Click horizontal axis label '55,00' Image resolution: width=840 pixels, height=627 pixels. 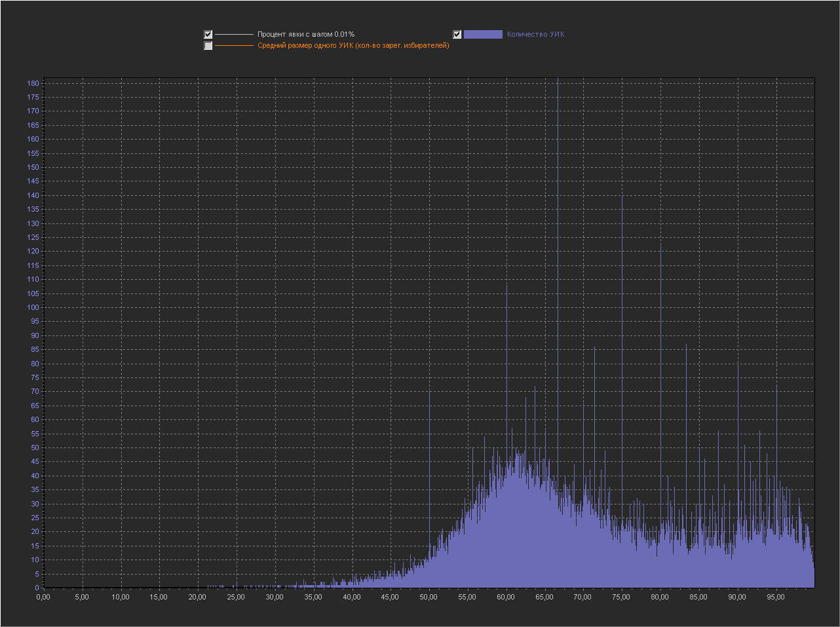tap(467, 597)
